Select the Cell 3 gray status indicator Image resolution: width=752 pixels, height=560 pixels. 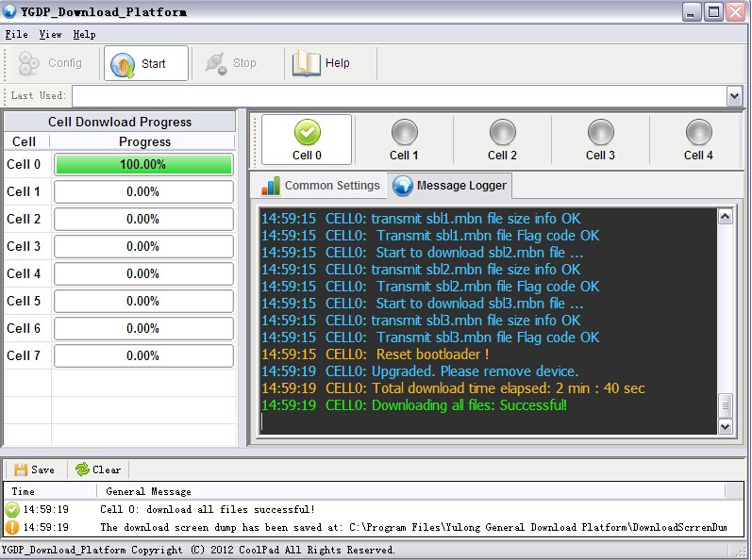point(600,133)
